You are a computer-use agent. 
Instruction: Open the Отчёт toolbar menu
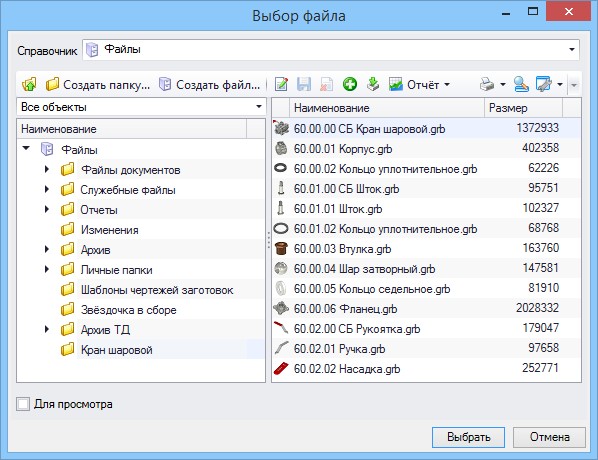(419, 84)
